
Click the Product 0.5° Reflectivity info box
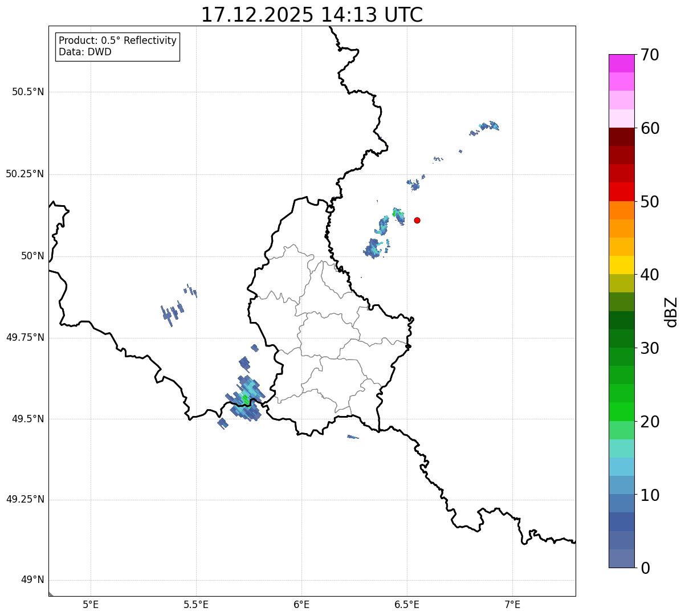click(x=117, y=47)
